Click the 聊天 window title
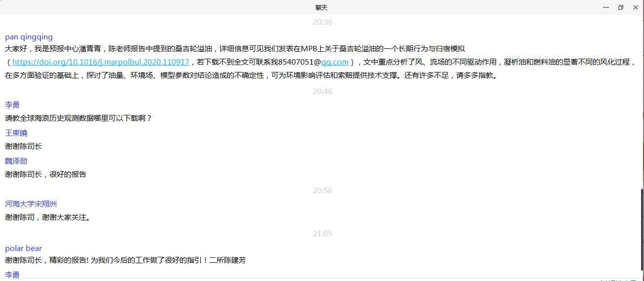 pos(322,7)
